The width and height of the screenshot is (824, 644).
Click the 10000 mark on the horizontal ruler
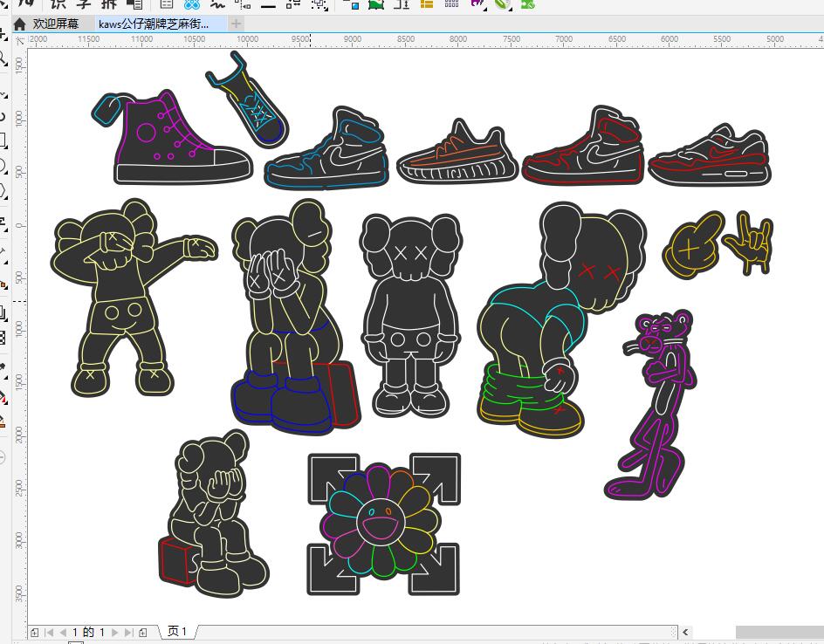click(247, 39)
